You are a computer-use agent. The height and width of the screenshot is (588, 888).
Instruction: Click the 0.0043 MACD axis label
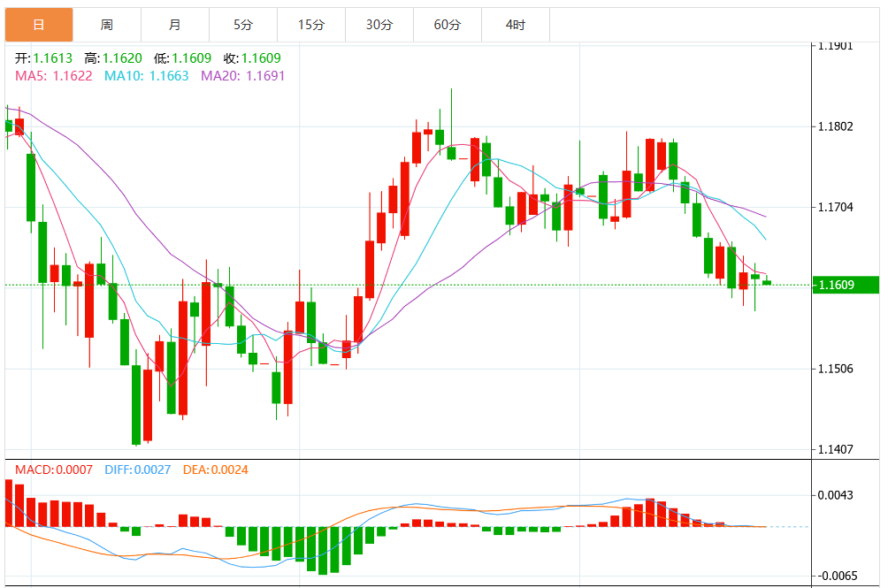point(835,495)
